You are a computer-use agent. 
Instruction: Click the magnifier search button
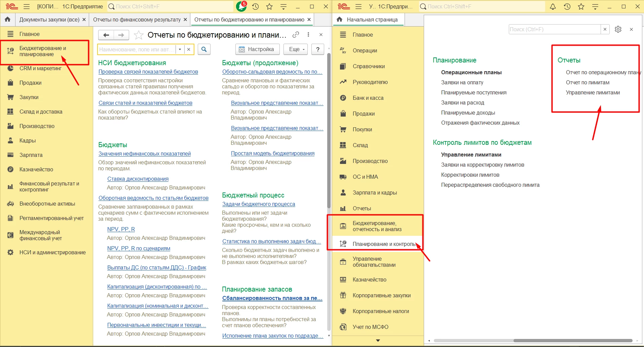pyautogui.click(x=204, y=49)
